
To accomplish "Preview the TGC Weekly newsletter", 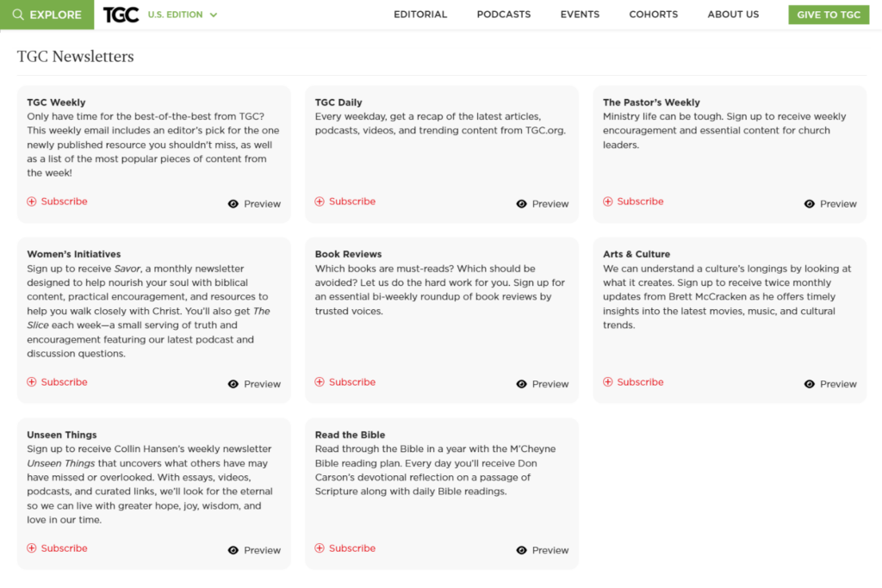I will coord(254,204).
